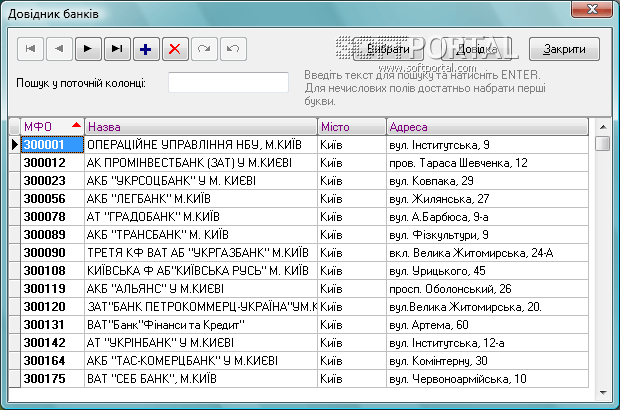This screenshot has height=410, width=620.
Task: Select the cell with МФО 300131
Action: click(52, 325)
